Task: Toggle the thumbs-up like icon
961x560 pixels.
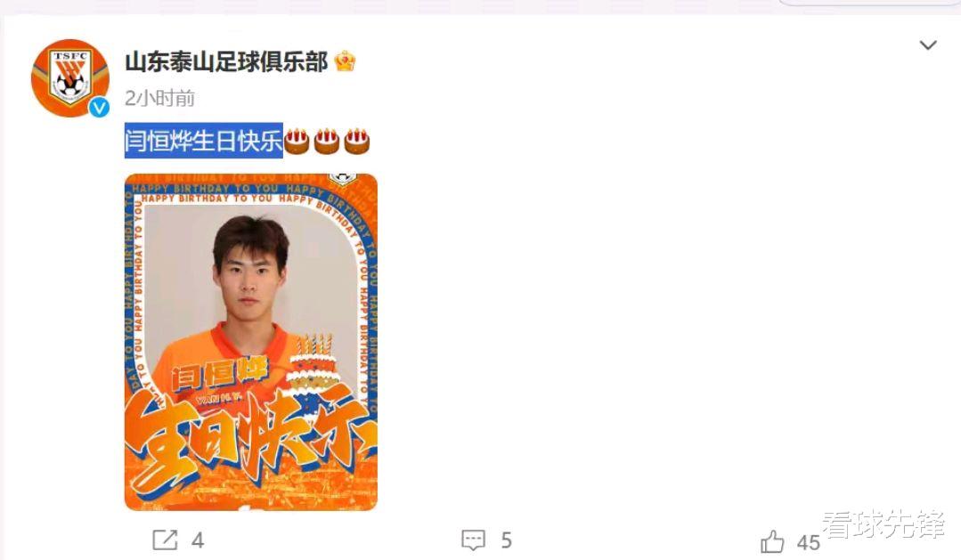Action: coord(772,541)
